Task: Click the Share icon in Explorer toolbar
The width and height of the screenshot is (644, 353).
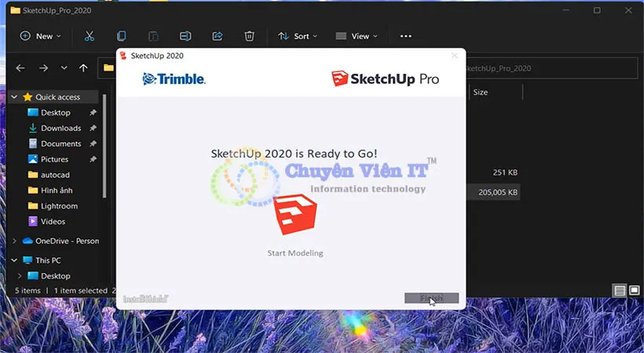Action: pos(218,36)
